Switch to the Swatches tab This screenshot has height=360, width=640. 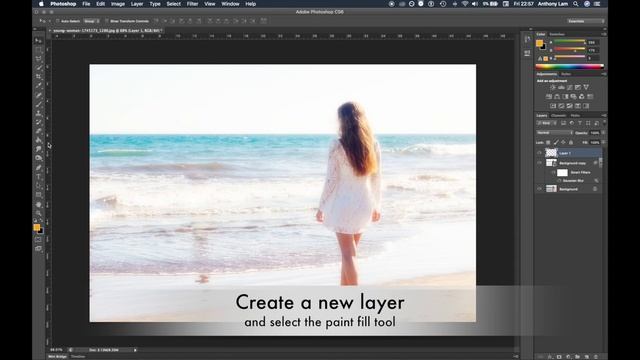557,34
